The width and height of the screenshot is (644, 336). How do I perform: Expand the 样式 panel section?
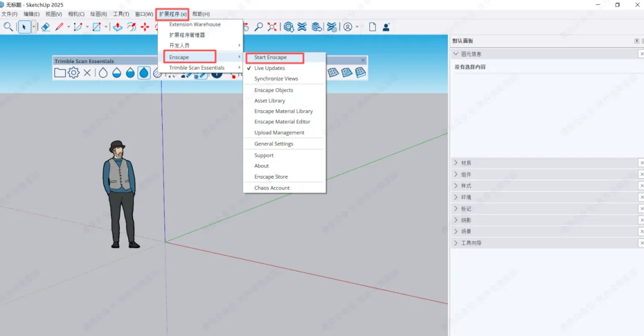point(456,186)
